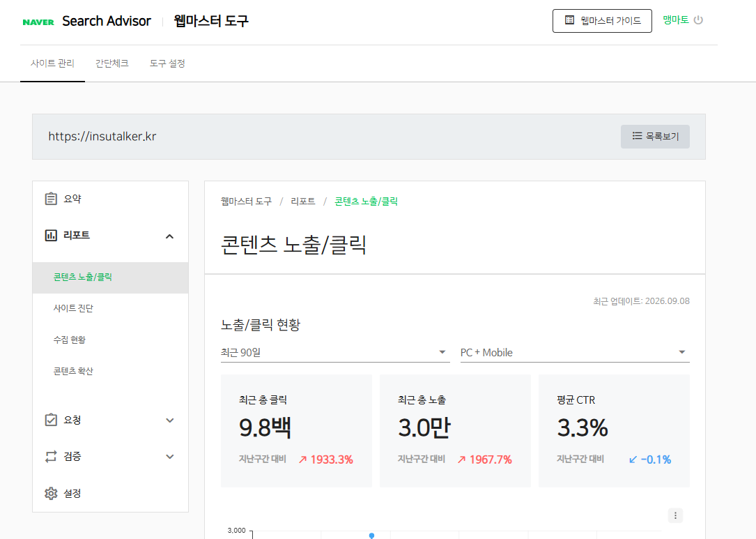This screenshot has width=756, height=539.
Task: Click the arrow of PC + Mobile dropdown
Action: (x=681, y=352)
